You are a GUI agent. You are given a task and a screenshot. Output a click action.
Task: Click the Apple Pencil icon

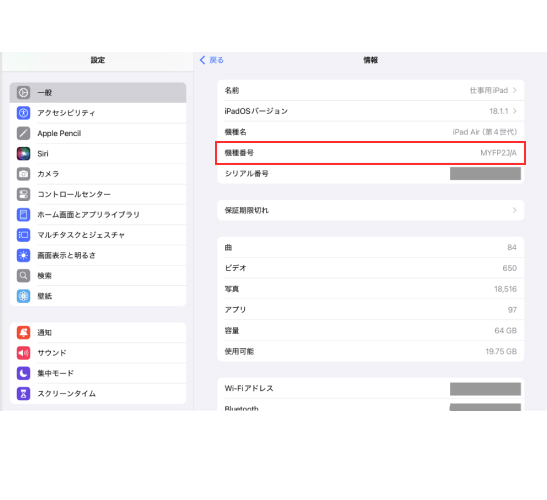[x=23, y=133]
